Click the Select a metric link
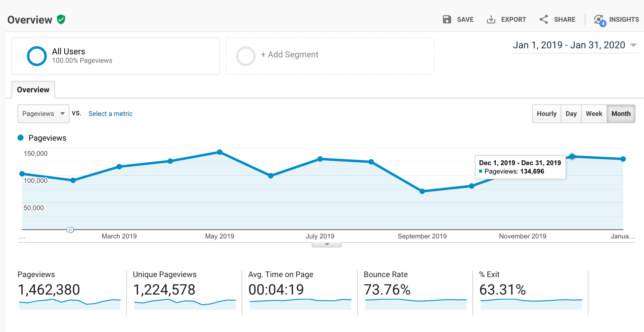 (110, 114)
